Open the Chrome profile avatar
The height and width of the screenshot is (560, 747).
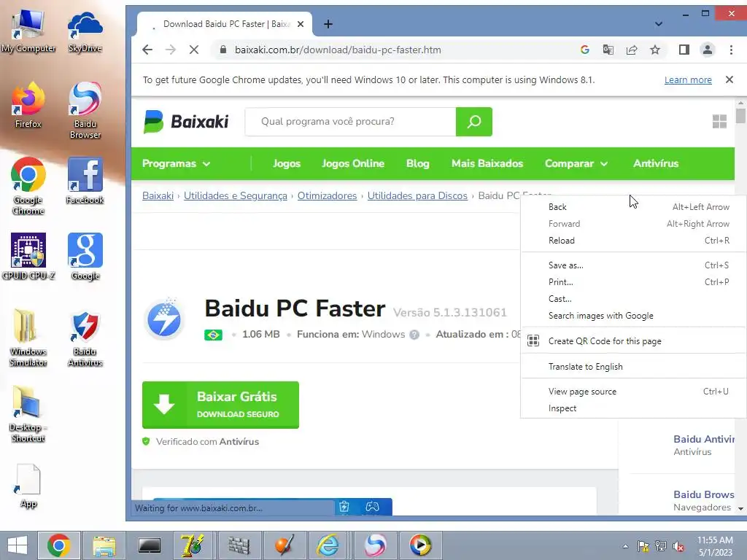pos(708,50)
